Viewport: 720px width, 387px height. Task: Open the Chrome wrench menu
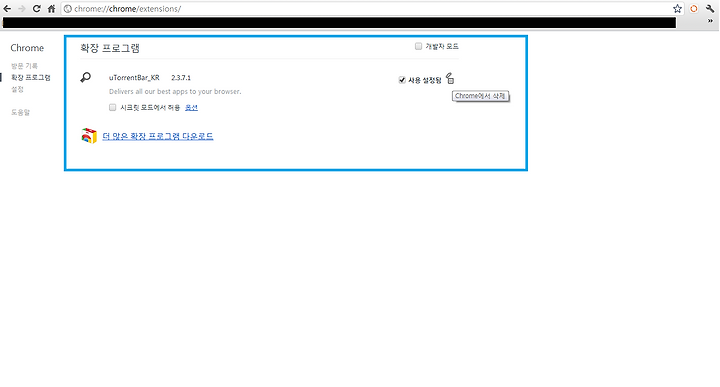(x=710, y=9)
